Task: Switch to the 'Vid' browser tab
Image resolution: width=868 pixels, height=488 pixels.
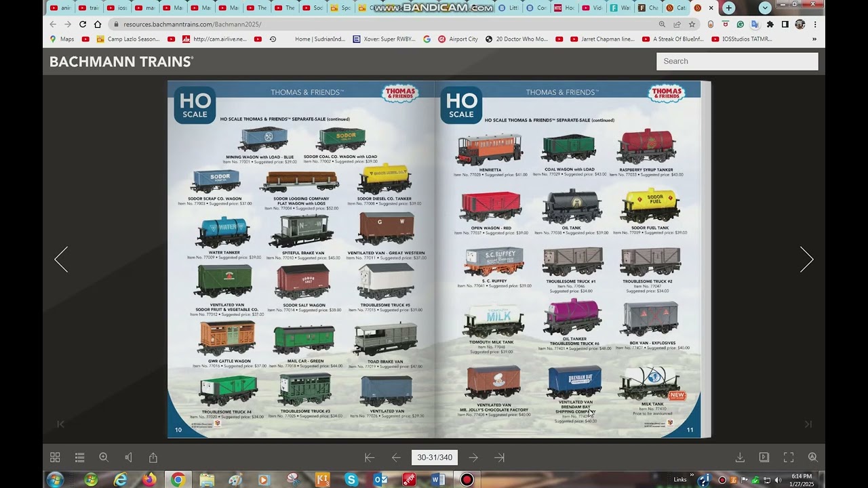Action: [593, 8]
